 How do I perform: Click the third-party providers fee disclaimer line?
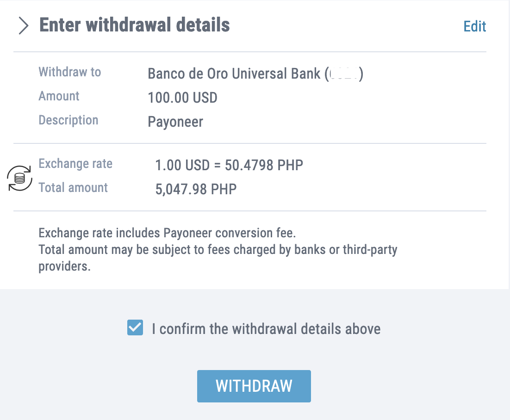(218, 258)
